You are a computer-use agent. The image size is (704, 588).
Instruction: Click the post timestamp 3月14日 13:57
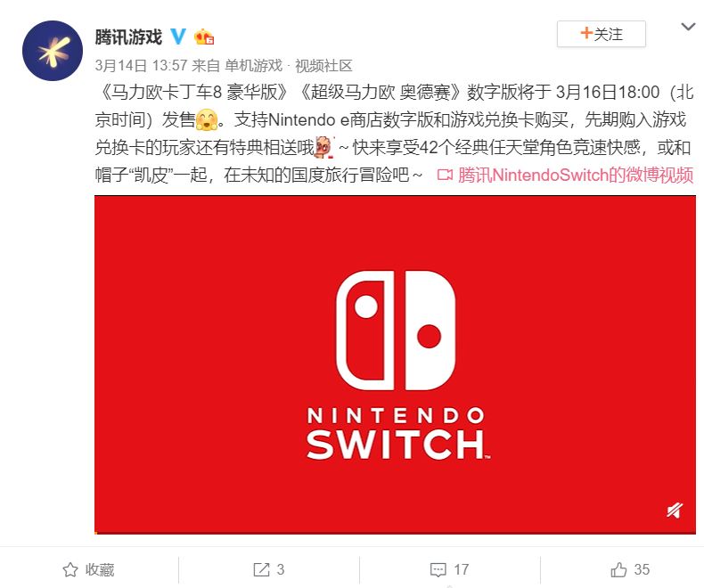141,66
